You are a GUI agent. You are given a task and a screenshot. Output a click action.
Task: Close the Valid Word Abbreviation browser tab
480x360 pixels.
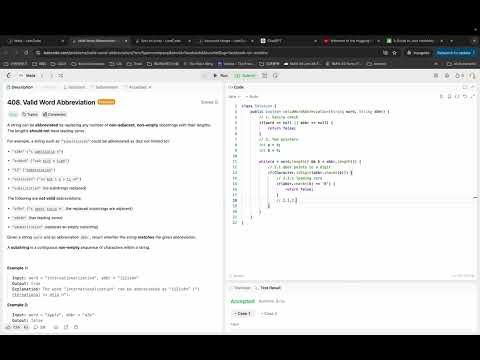point(126,41)
